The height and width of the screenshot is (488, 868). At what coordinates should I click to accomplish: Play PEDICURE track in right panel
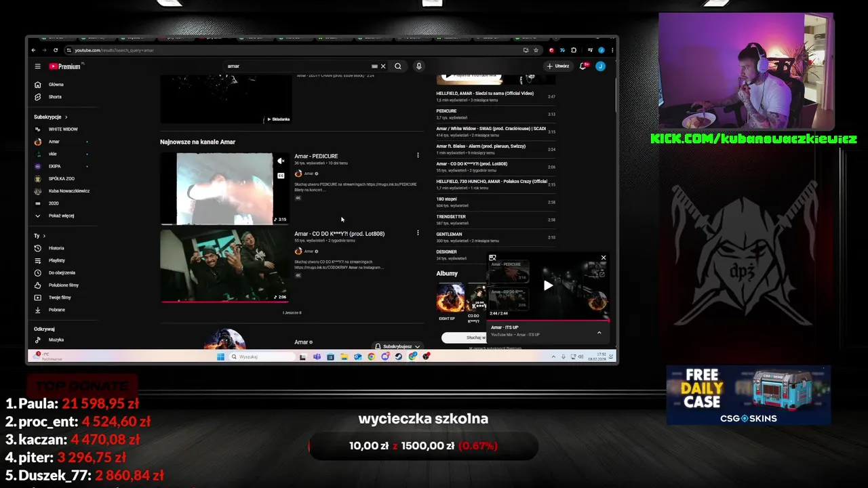pos(496,114)
